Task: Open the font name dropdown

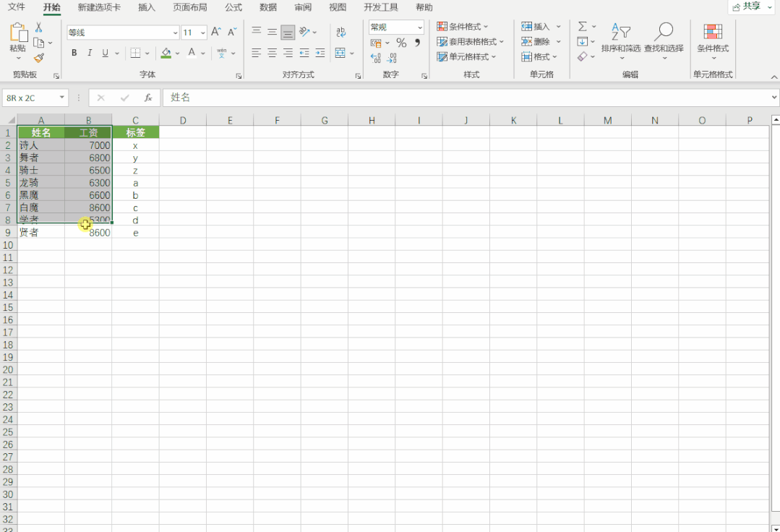Action: (175, 33)
